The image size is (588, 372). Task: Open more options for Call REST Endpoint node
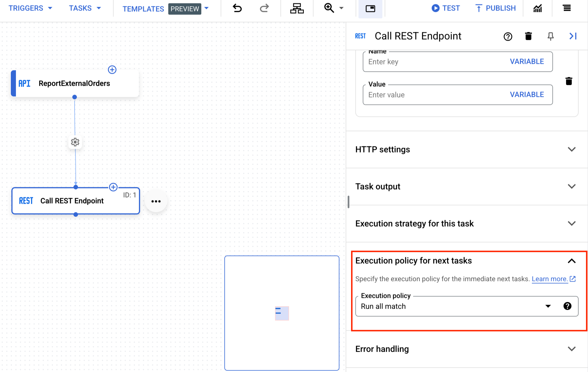click(x=156, y=201)
